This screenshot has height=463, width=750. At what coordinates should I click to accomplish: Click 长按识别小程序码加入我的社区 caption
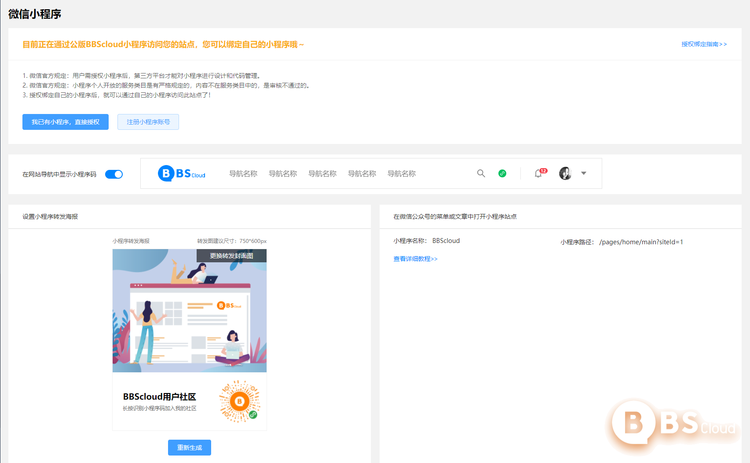click(x=159, y=408)
